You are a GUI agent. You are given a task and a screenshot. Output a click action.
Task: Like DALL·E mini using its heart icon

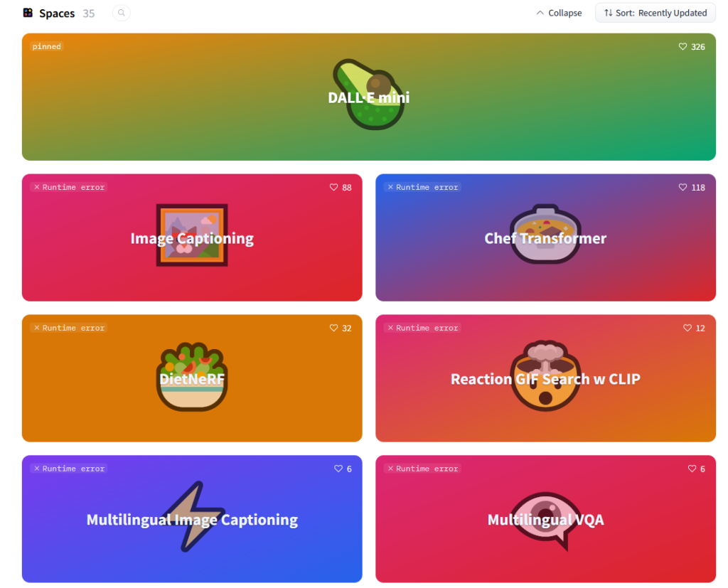[682, 46]
